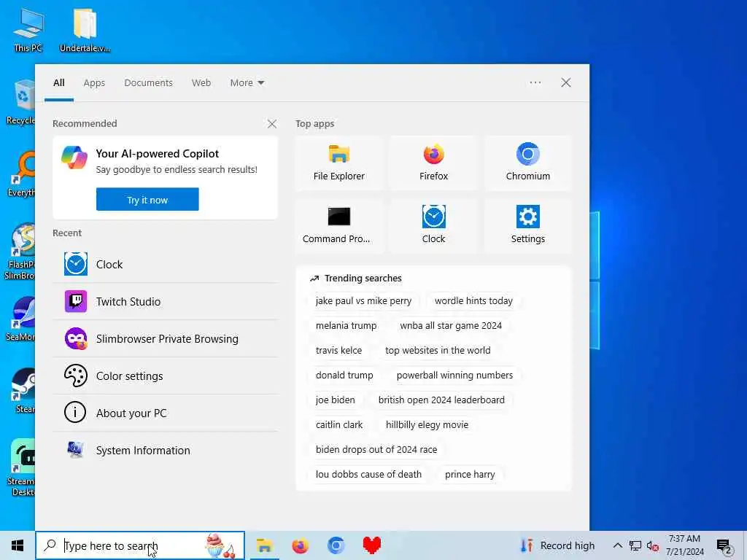This screenshot has height=560, width=747.
Task: Click the Copilot logo icon
Action: tap(74, 157)
